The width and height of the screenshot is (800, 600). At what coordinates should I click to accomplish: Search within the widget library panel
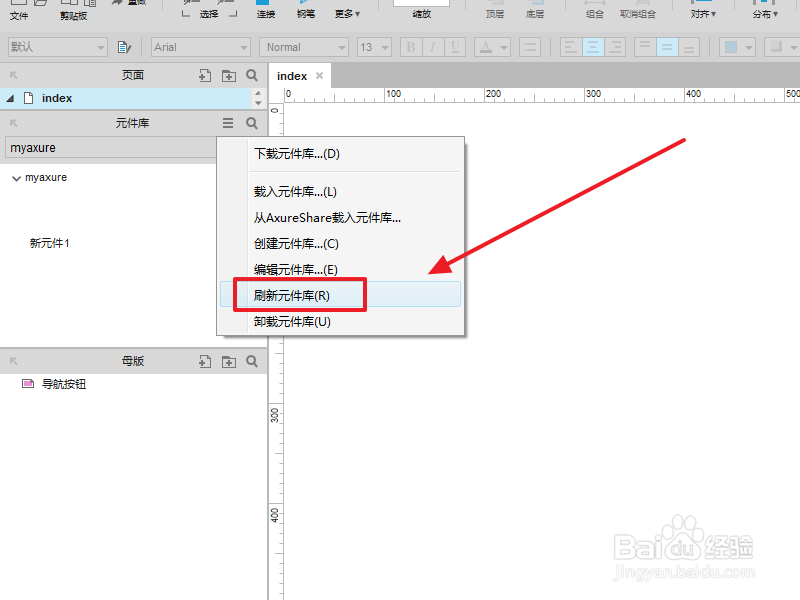click(x=252, y=123)
